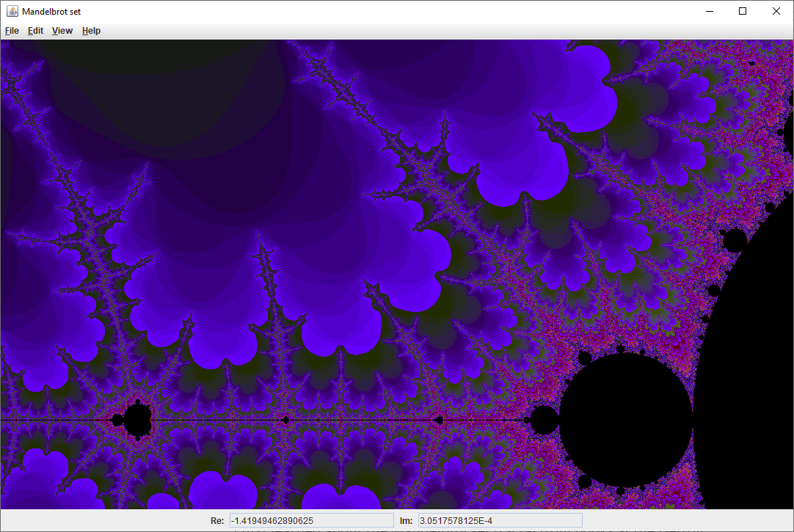Screen dimensions: 794x532
Task: Minimize the Mandelbrot set window
Action: 708,11
